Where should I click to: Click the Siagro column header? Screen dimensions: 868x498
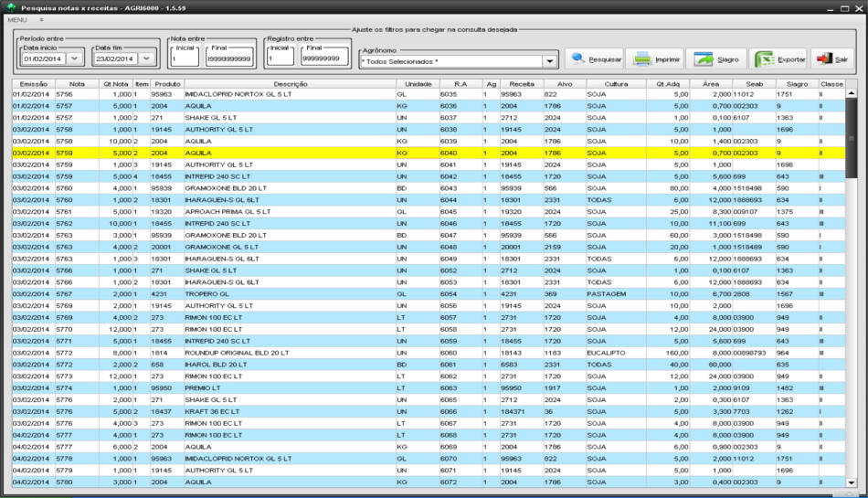click(x=797, y=84)
